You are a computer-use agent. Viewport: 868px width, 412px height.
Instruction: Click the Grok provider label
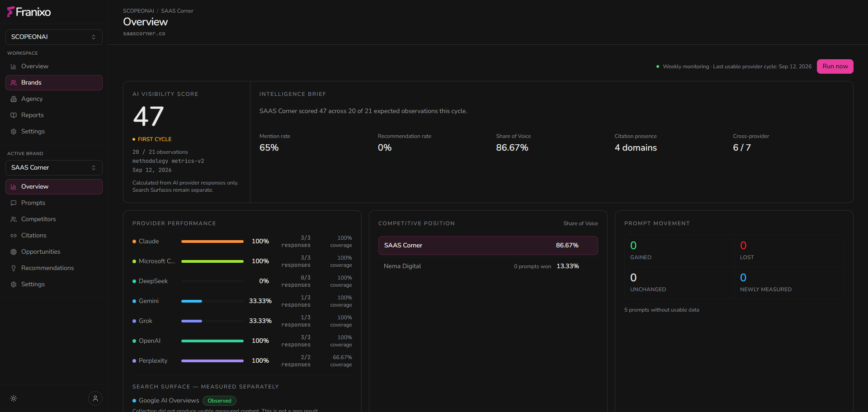(x=146, y=321)
